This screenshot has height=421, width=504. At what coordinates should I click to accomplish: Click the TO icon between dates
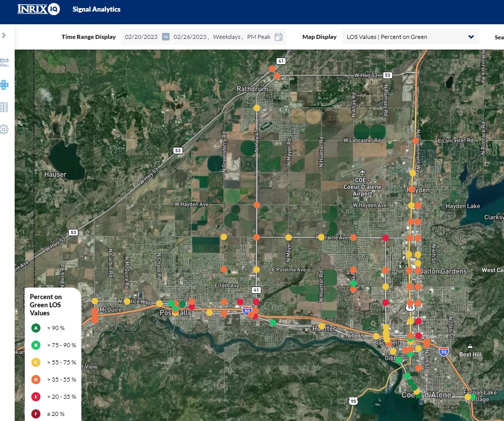click(x=165, y=37)
